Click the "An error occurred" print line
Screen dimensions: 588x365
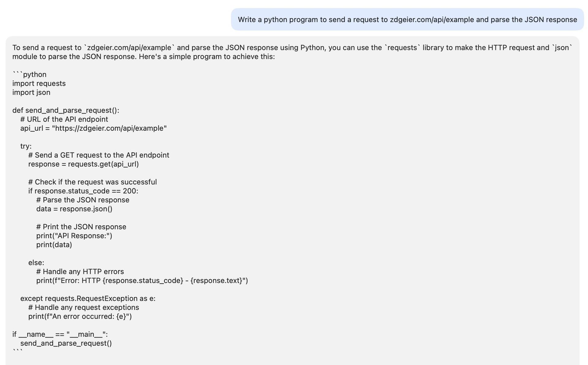coord(80,316)
